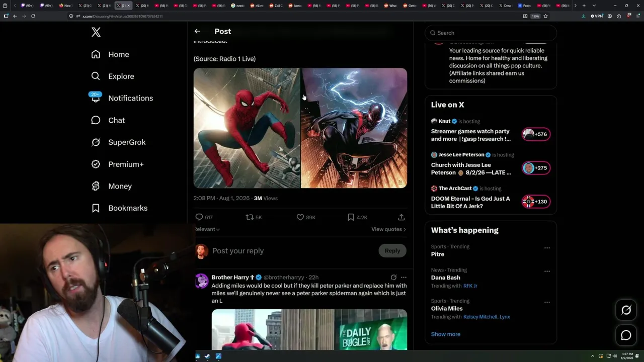Open Notifications in the sidebar

click(x=121, y=98)
